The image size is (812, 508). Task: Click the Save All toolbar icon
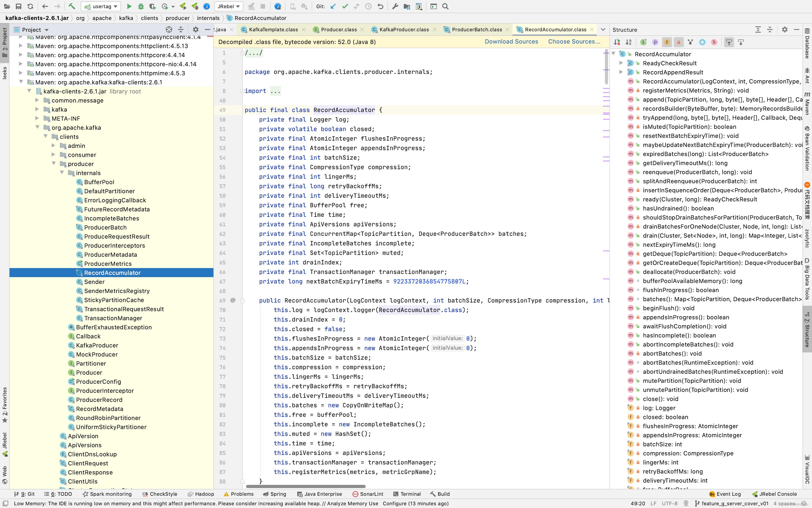click(18, 6)
